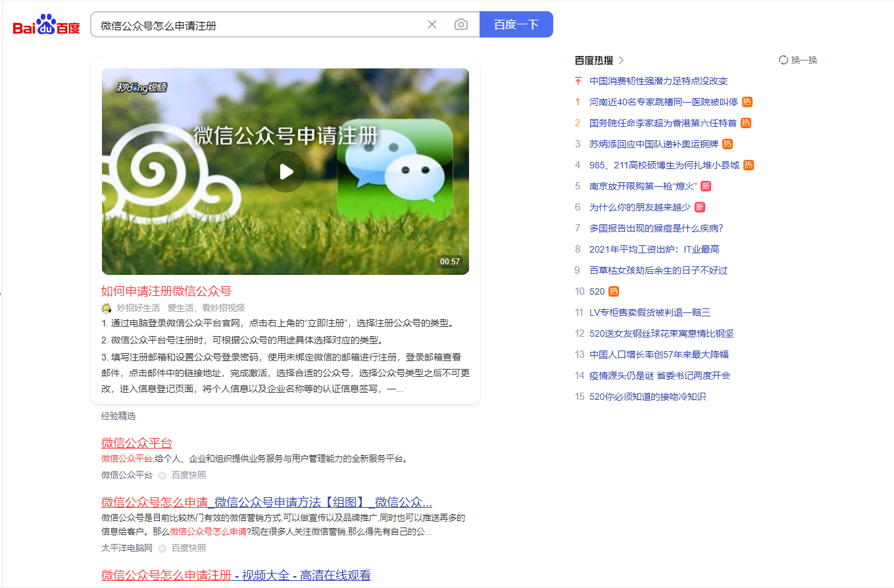The width and height of the screenshot is (894, 588).
Task: Open the 如何申请注册微信公众号 video title link
Action: (166, 291)
